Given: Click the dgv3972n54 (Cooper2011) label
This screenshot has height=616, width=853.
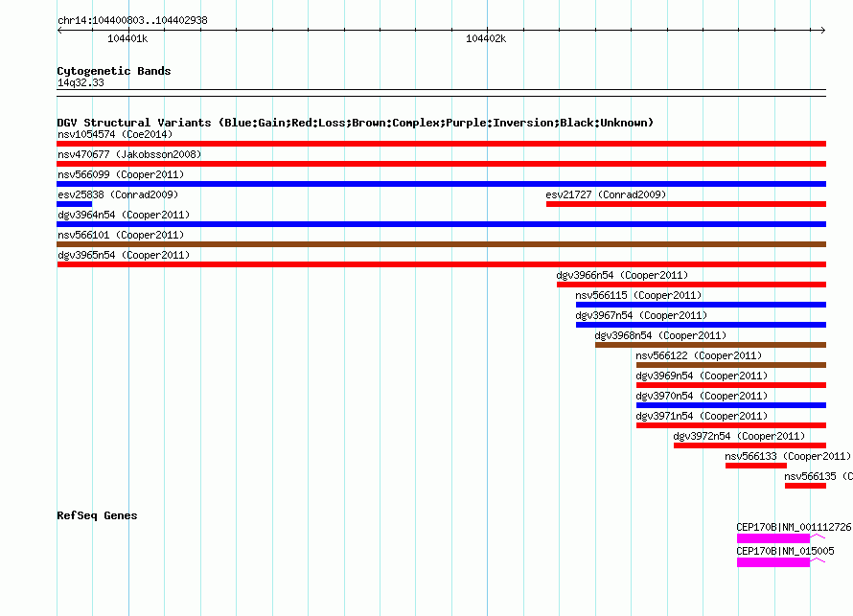Looking at the screenshot, I should (739, 436).
